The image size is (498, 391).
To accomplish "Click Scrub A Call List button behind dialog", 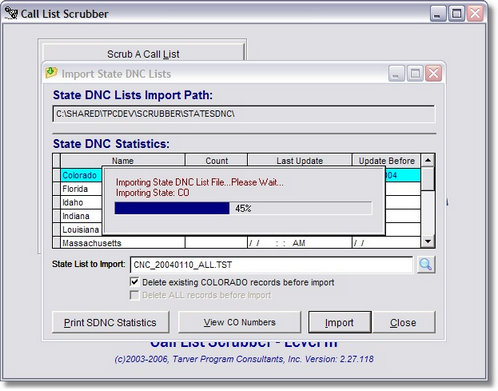I will 143,53.
